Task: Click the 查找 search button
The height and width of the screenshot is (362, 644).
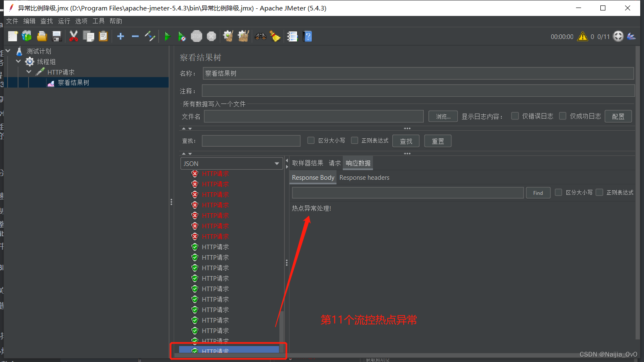Action: pos(406,141)
